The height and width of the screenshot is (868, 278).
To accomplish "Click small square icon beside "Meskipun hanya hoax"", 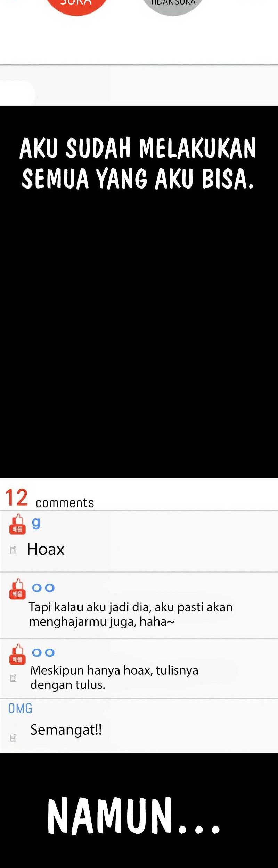I will tap(13, 678).
